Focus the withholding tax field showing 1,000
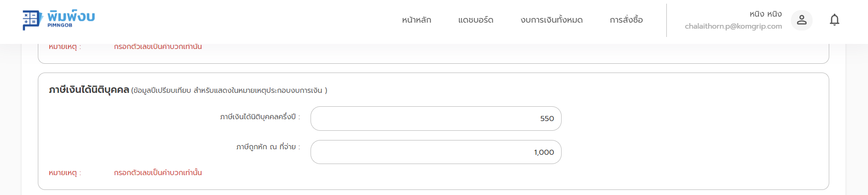The height and width of the screenshot is (195, 868). (x=436, y=152)
